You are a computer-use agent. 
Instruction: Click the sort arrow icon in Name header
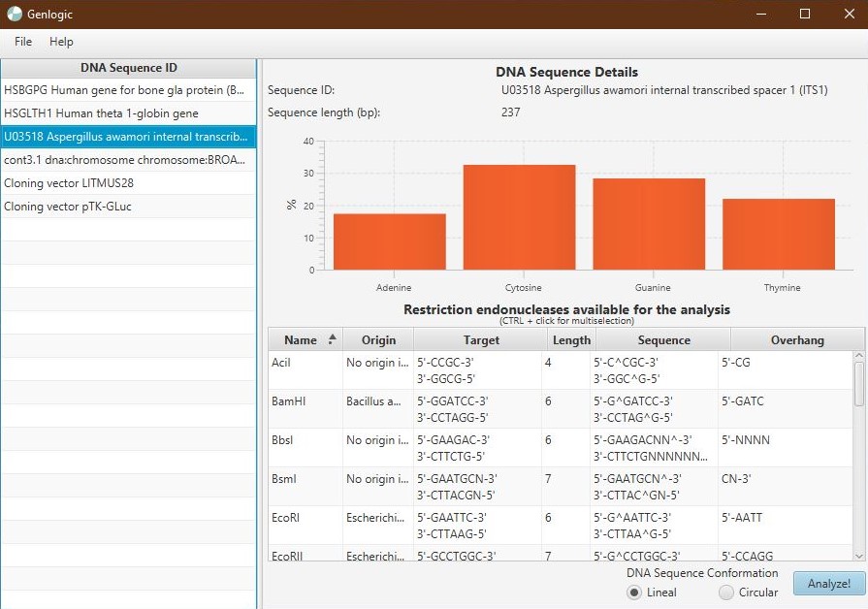(332, 338)
